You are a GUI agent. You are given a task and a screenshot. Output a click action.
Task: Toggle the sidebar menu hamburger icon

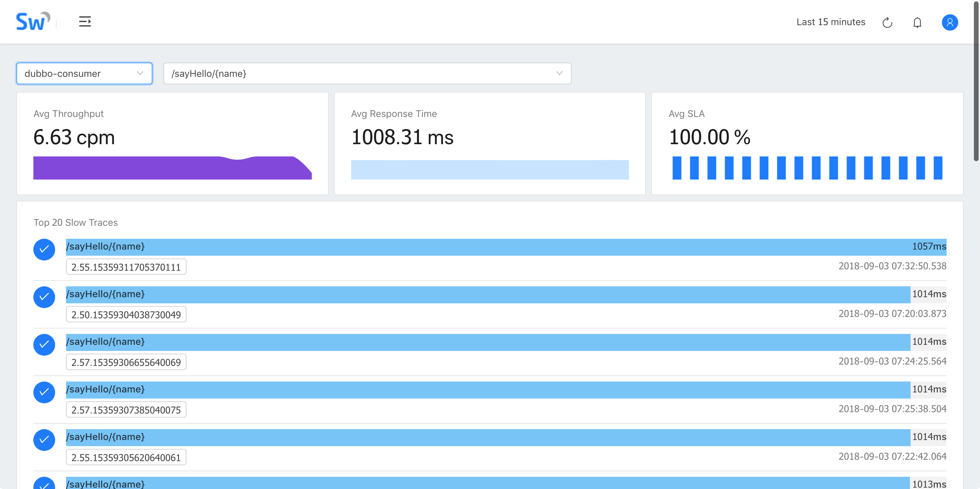tap(85, 21)
